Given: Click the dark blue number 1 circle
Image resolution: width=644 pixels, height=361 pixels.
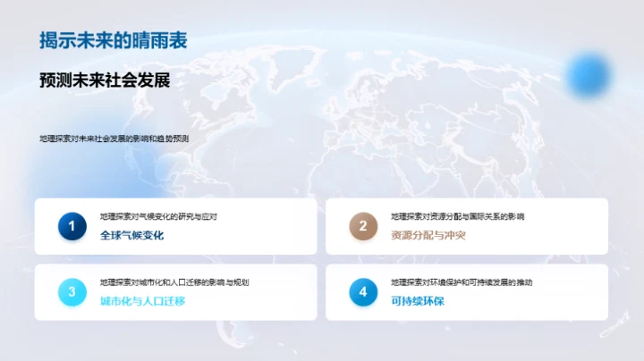Looking at the screenshot, I should click(72, 225).
